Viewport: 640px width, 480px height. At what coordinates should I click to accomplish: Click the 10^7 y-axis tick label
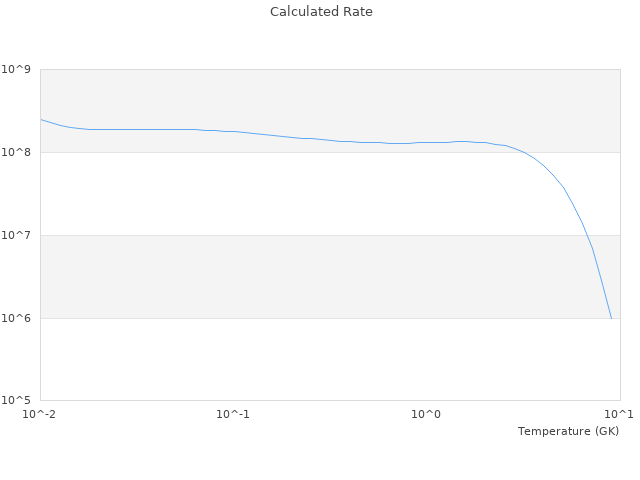18,236
